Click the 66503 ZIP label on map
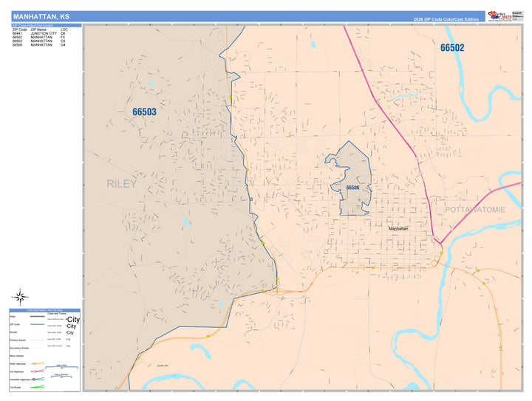 coord(144,112)
